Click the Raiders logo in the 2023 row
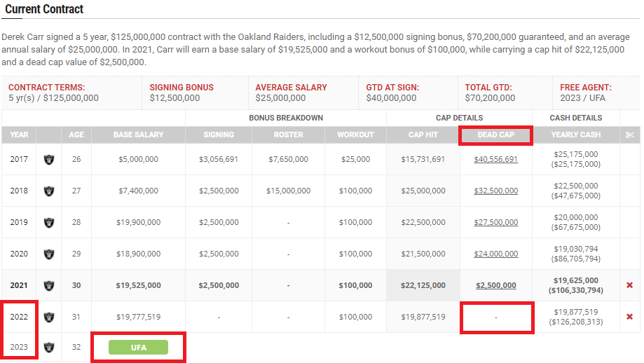The height and width of the screenshot is (363, 644). [x=48, y=347]
